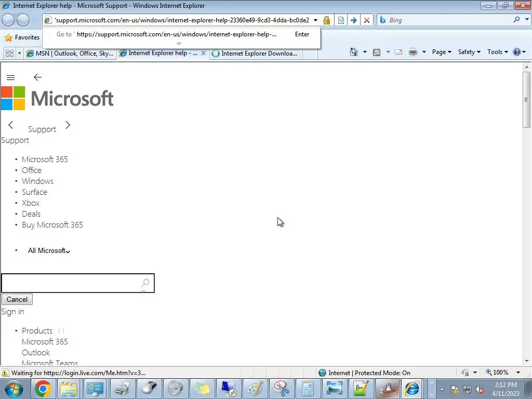Viewport: 532px width, 399px height.
Task: Click the Microsoft logo
Action: 57,98
